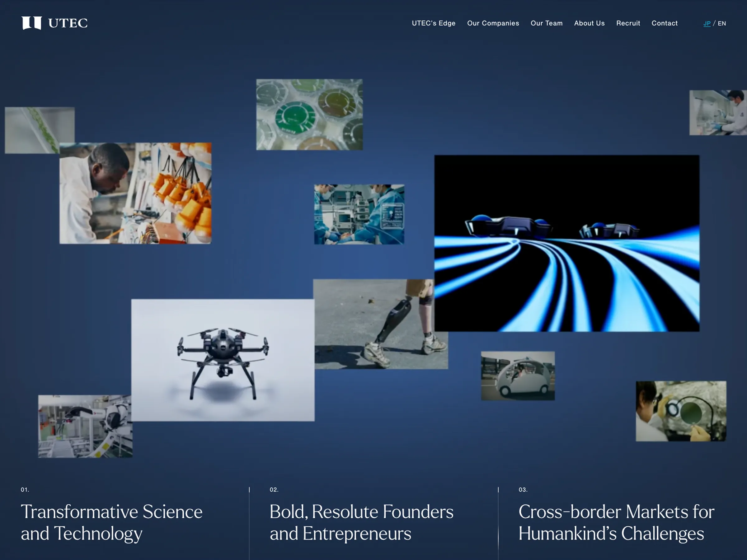Screen dimensions: 747x560
Task: Switch language to EN
Action: (722, 24)
